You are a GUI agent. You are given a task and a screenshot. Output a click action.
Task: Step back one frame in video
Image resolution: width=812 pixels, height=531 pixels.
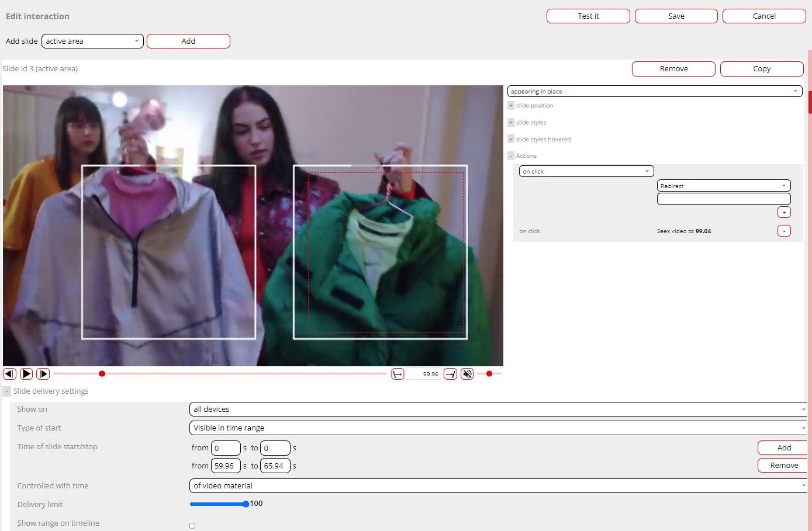coord(9,374)
